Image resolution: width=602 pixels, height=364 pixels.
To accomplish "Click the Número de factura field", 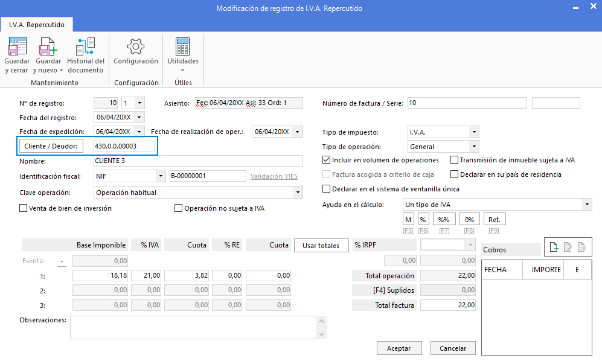I will [467, 103].
